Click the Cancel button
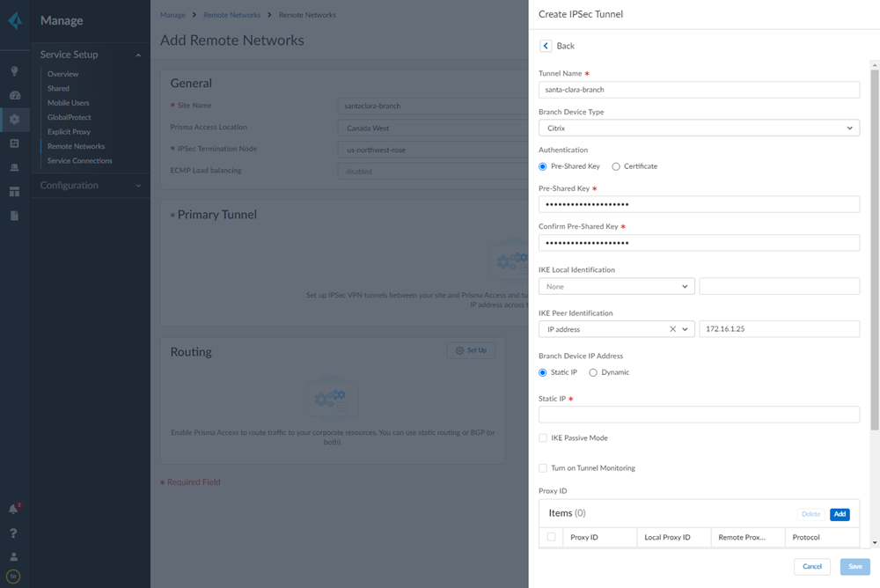The image size is (880, 588). pyautogui.click(x=811, y=567)
